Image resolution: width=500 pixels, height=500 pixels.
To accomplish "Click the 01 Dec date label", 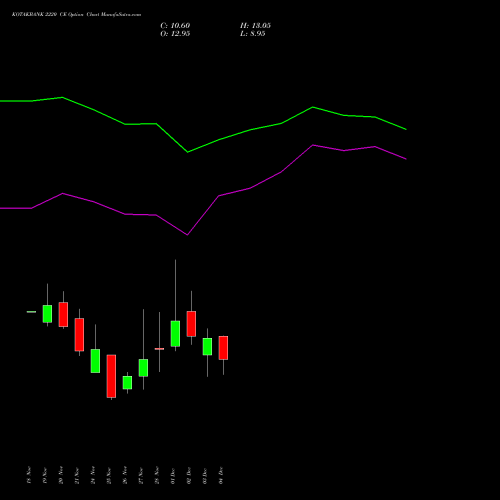I will tap(173, 475).
